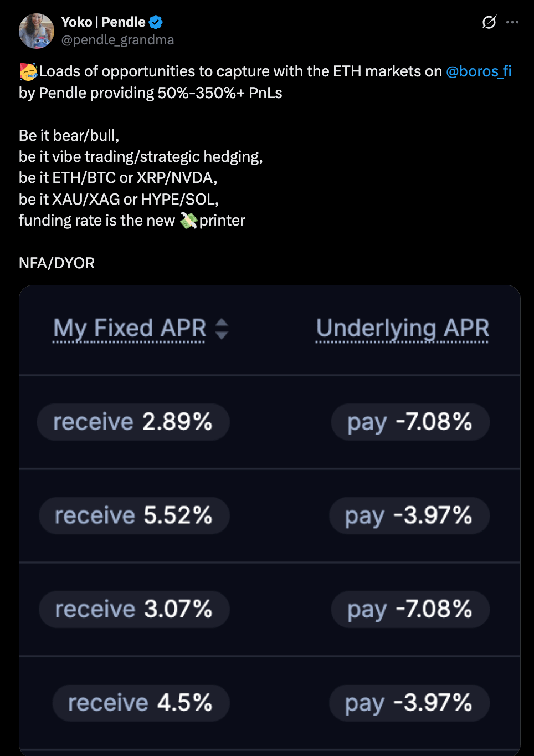Click the Yoko | Pendle display name
534x756 pixels.
pos(103,22)
